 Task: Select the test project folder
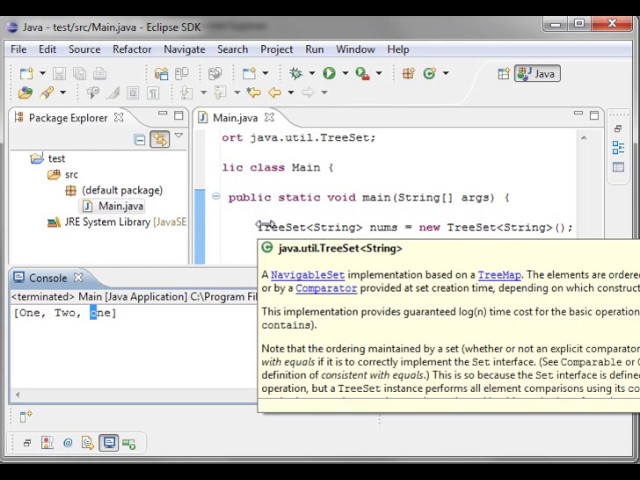coord(48,158)
